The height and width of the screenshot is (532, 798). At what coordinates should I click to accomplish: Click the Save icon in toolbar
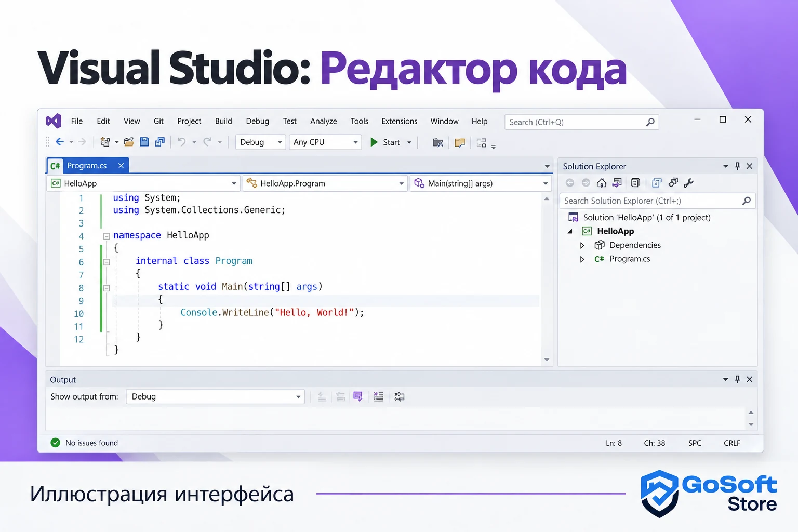144,142
